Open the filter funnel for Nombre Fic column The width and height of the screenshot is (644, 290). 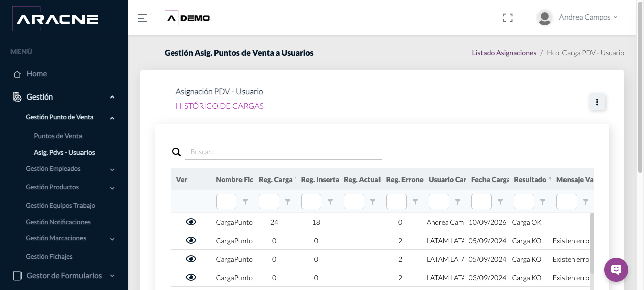point(245,202)
